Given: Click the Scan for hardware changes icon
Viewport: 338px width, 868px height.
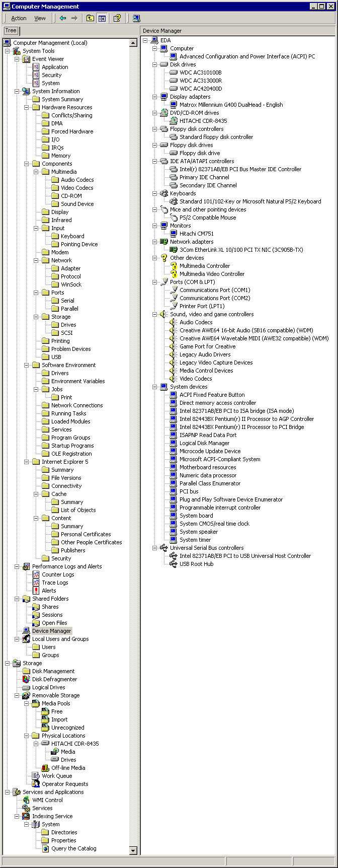Looking at the screenshot, I should coord(136,18).
